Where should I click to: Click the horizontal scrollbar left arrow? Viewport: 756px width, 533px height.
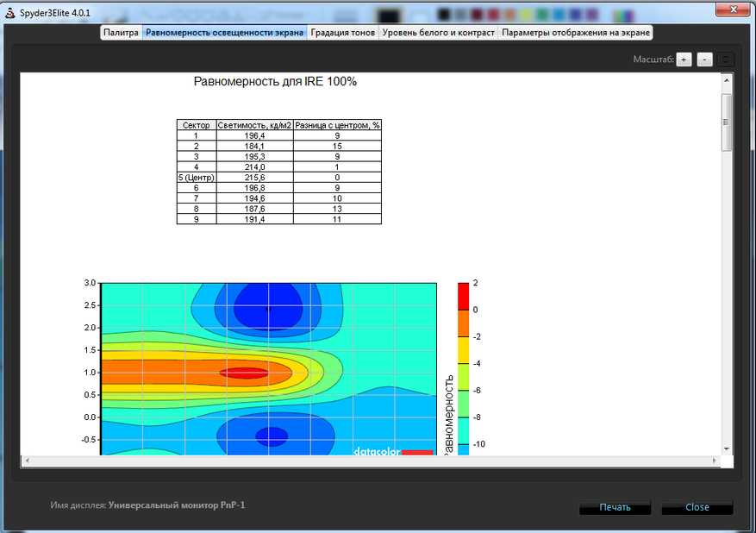coord(27,461)
